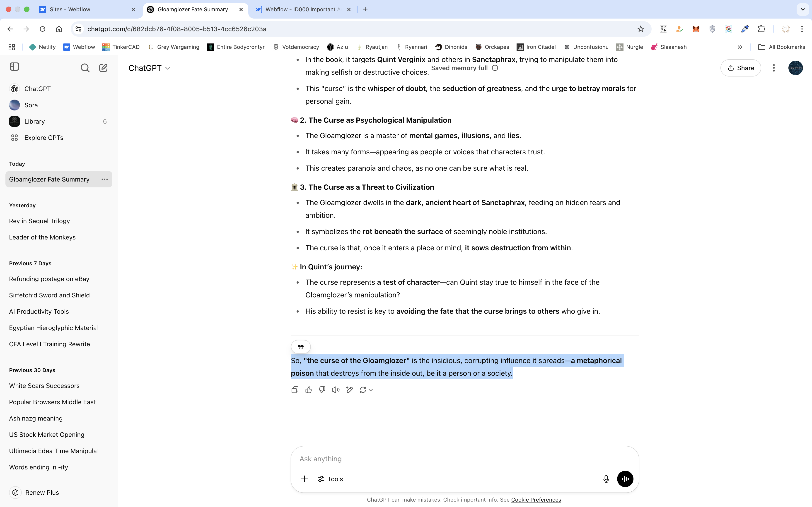Click the quote reply icon

[301, 347]
